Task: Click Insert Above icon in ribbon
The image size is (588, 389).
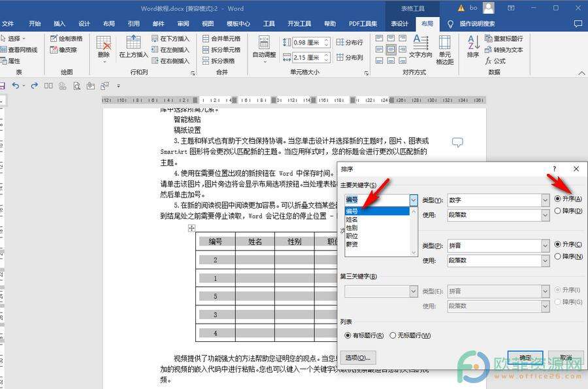Action: click(133, 46)
